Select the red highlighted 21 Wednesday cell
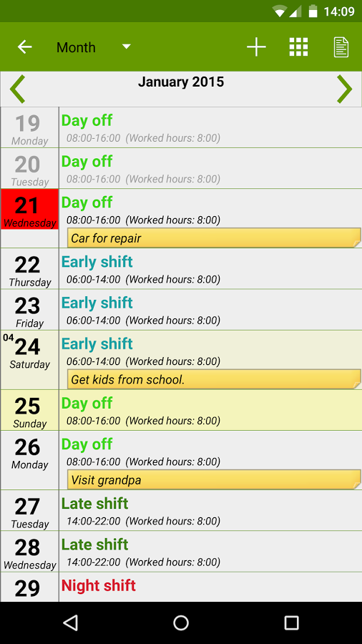The height and width of the screenshot is (644, 362). coord(29,210)
